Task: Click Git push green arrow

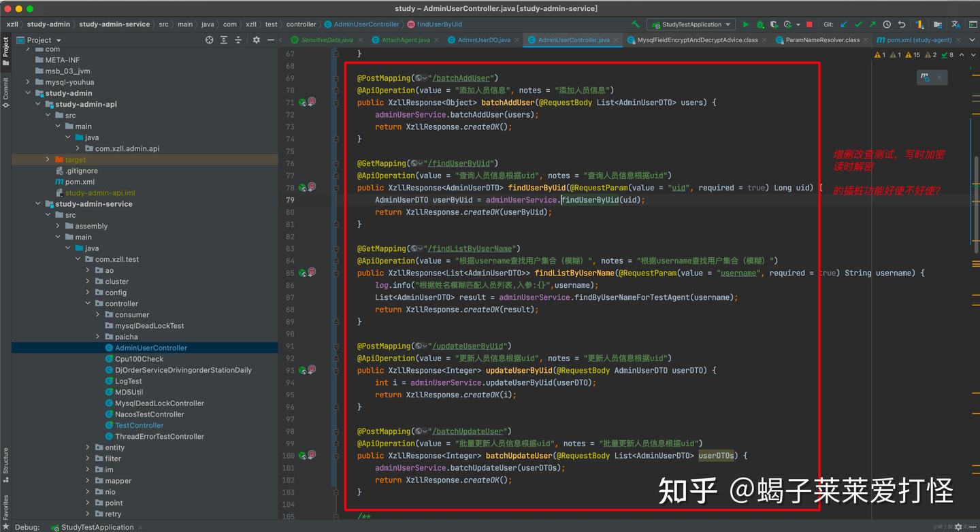Action: pyautogui.click(x=872, y=24)
